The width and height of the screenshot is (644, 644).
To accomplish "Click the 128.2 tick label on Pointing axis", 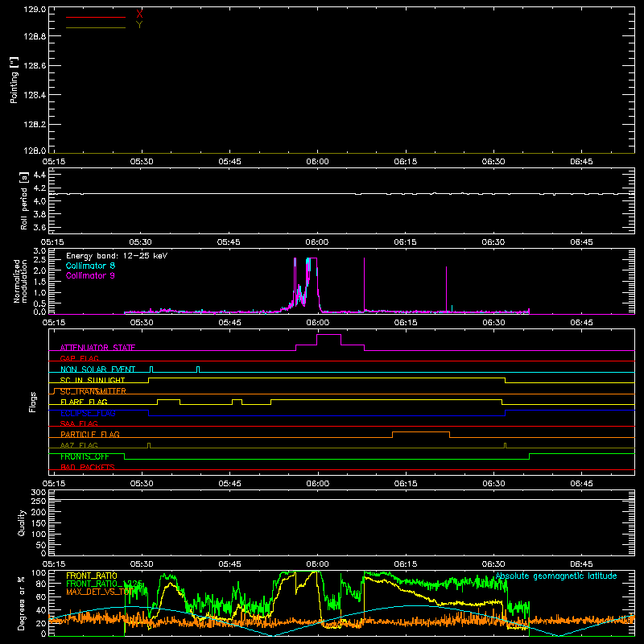I will coord(35,125).
